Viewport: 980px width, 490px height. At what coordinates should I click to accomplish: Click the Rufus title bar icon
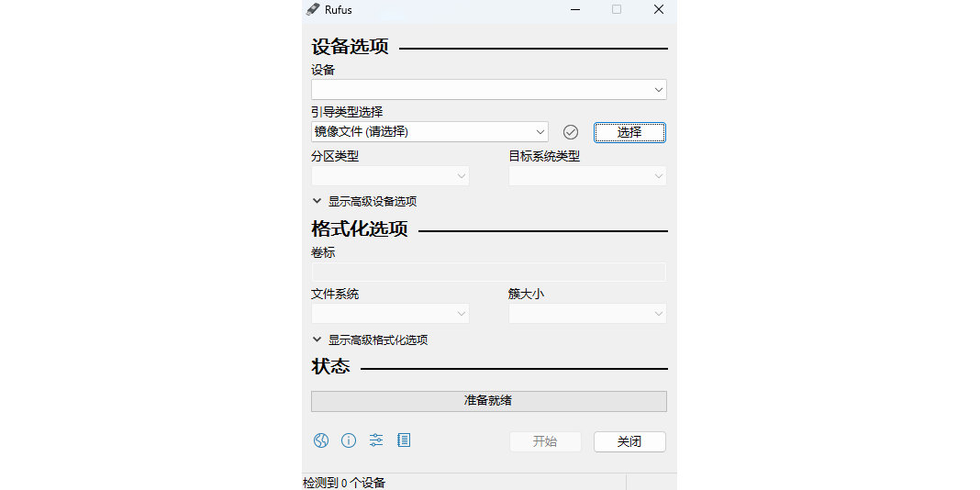pos(313,10)
